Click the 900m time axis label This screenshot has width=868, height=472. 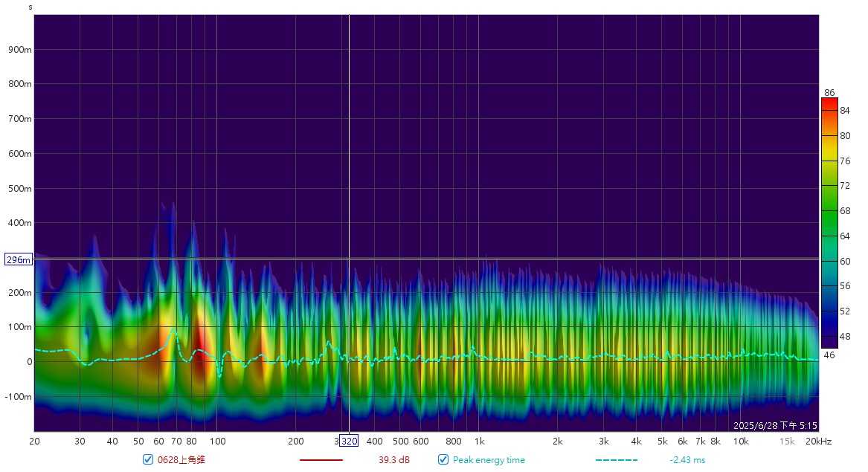[x=20, y=49]
